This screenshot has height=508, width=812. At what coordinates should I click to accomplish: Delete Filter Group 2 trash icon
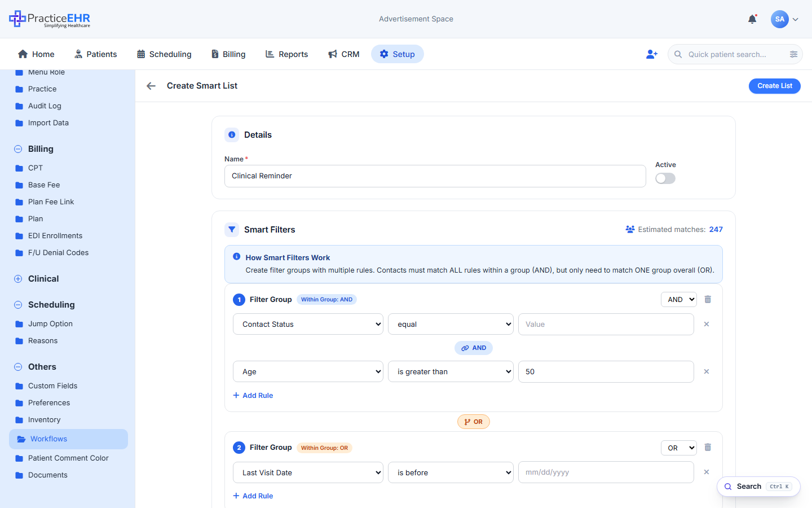pyautogui.click(x=708, y=447)
